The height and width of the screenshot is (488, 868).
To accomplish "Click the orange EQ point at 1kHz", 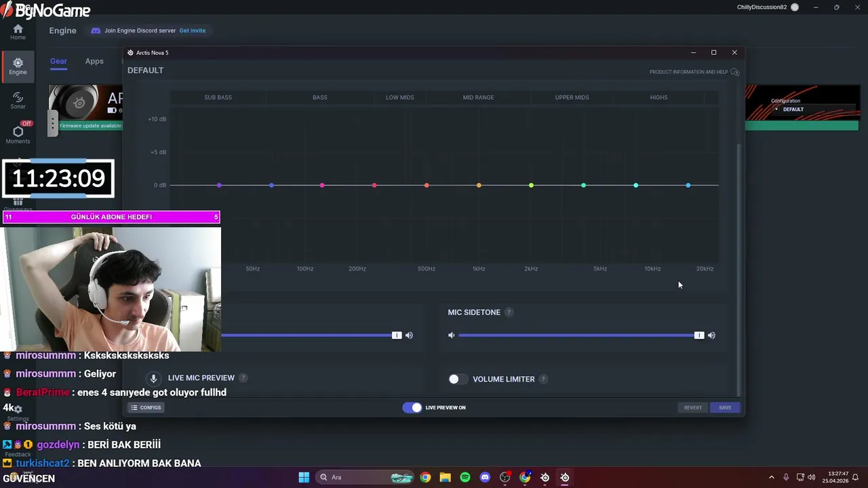I will coord(479,185).
